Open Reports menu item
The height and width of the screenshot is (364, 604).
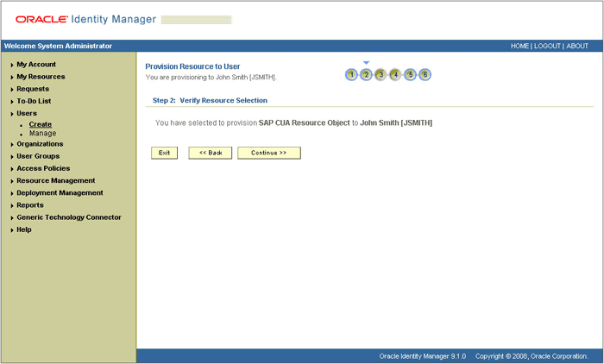[30, 205]
